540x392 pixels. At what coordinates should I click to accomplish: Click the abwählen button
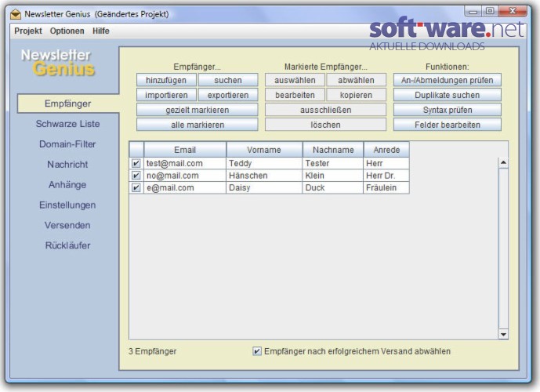point(356,80)
